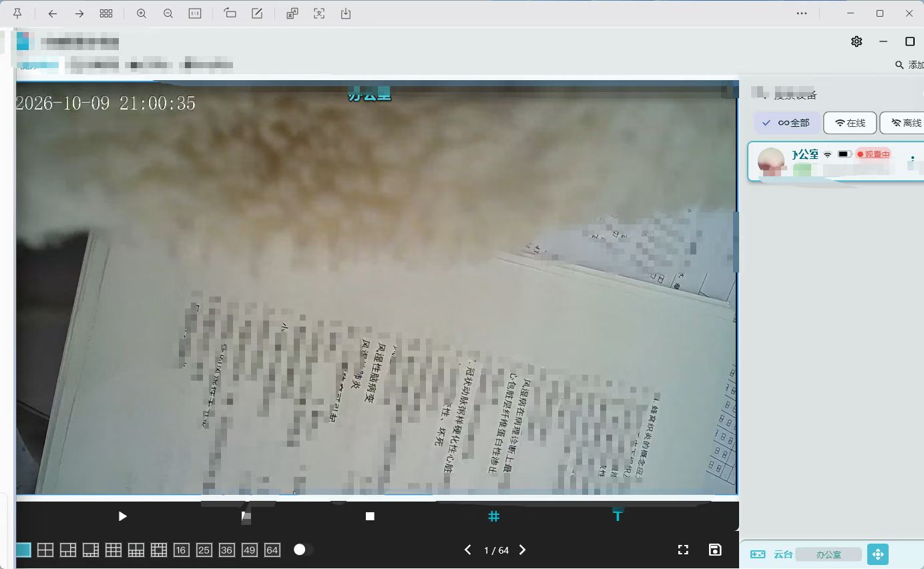Select the four-view grid layout
Screen dimensions: 924x569
[x=45, y=550]
